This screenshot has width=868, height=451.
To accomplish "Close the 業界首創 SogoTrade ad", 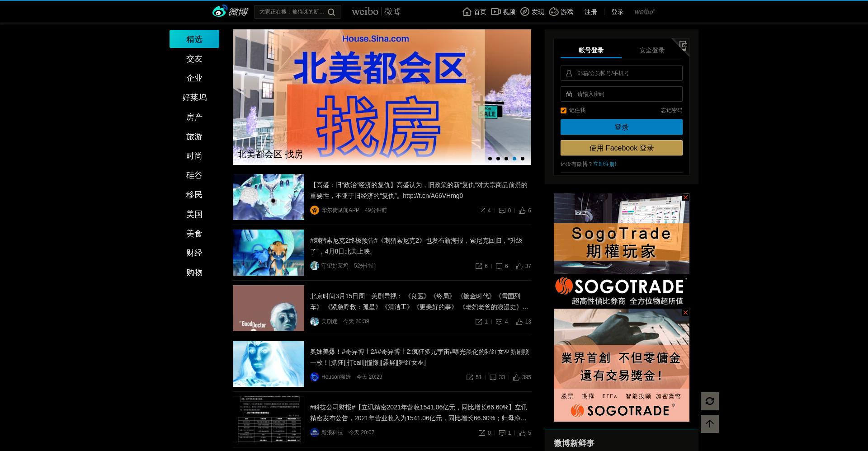I will pyautogui.click(x=685, y=313).
